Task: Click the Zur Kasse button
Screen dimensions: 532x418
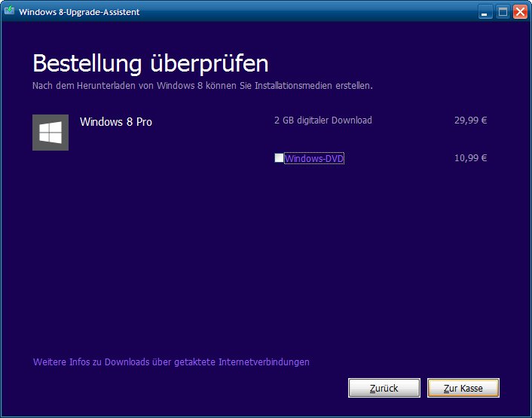Action: [463, 388]
